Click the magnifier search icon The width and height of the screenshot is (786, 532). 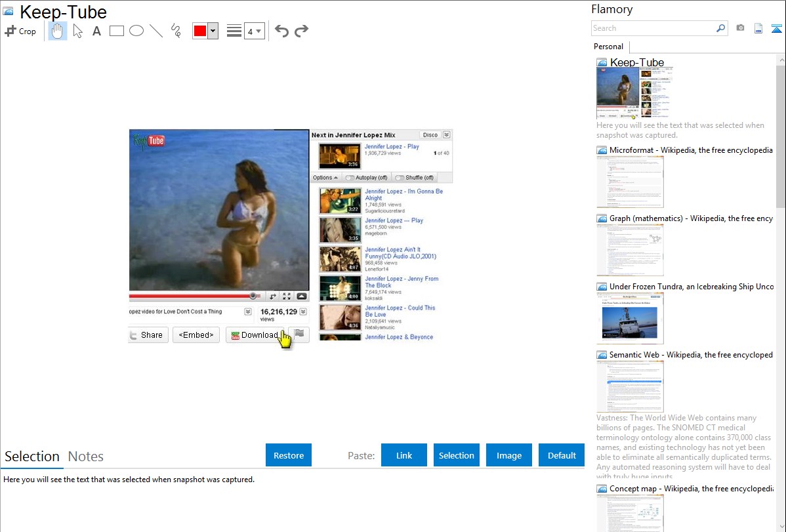point(720,28)
